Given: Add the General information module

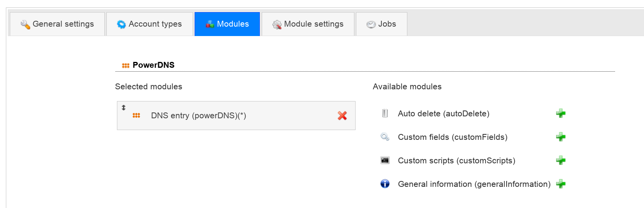Looking at the screenshot, I should (x=561, y=184).
